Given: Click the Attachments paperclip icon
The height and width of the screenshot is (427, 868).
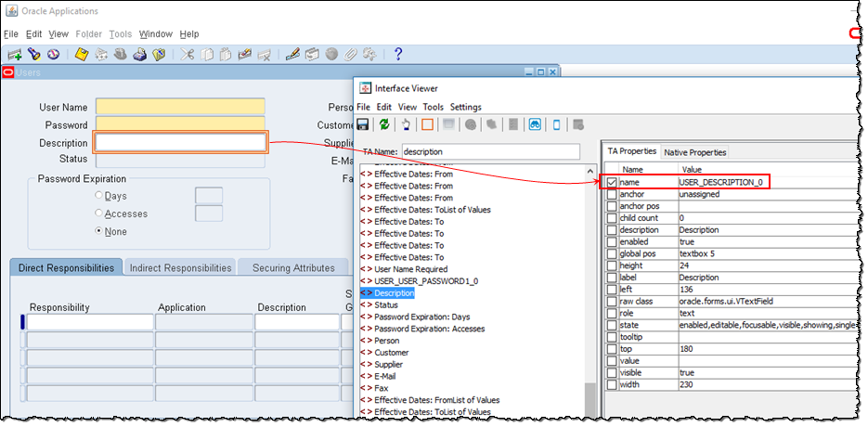Looking at the screenshot, I should [x=350, y=54].
